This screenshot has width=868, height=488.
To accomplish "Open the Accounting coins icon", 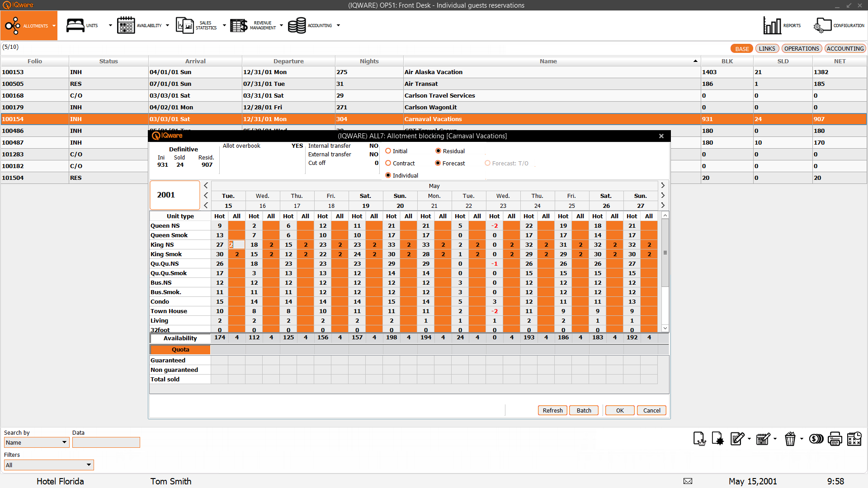I will [x=297, y=25].
